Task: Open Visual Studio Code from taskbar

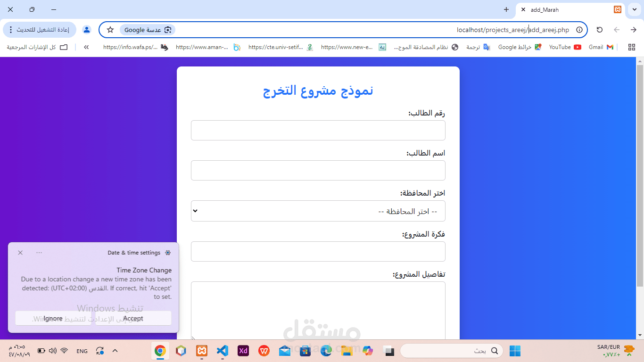Action: 223,351
